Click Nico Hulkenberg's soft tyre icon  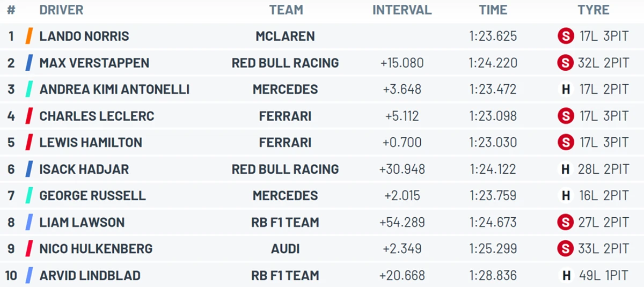(566, 249)
